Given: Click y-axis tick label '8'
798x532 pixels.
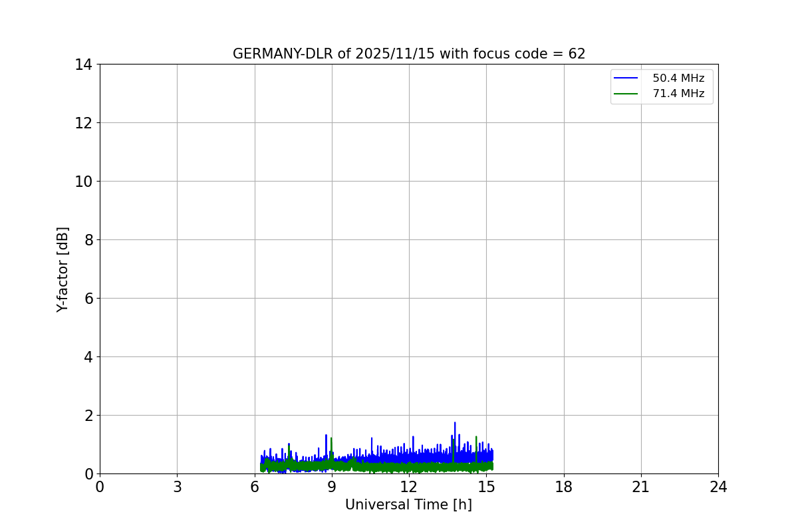Looking at the screenshot, I should pyautogui.click(x=88, y=240).
